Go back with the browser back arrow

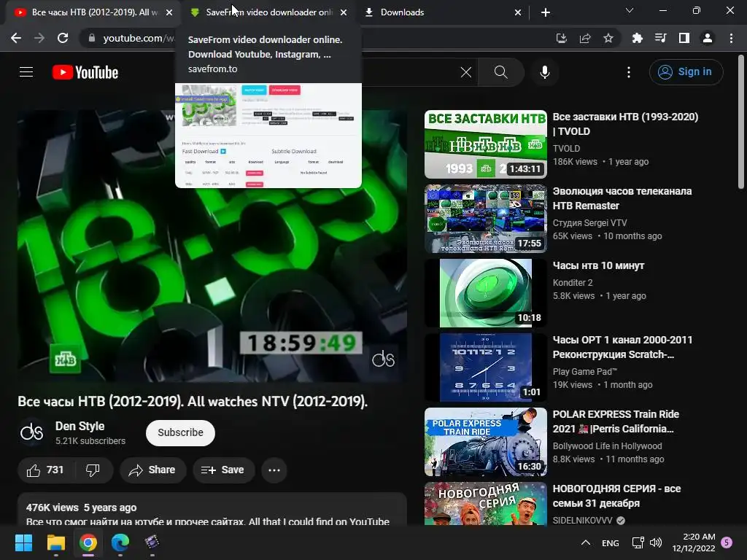pos(16,38)
